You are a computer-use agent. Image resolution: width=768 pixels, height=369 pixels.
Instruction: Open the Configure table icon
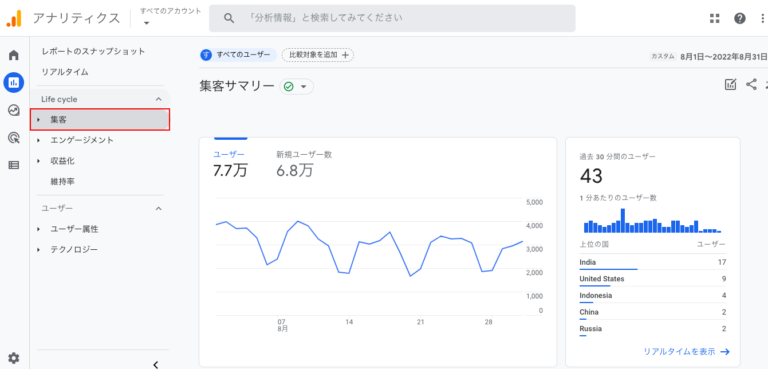coord(14,165)
